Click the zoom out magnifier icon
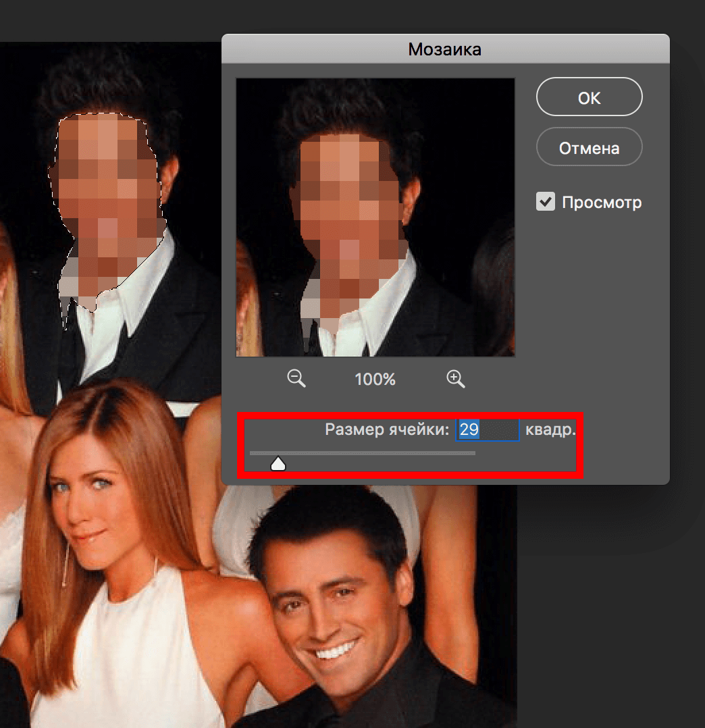The width and height of the screenshot is (705, 728). click(x=296, y=378)
